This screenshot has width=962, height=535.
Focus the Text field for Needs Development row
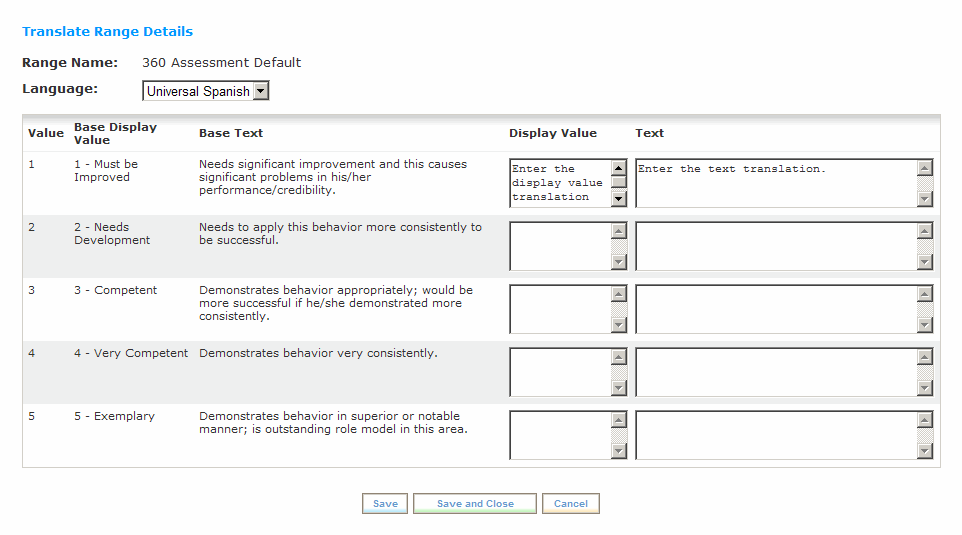pyautogui.click(x=776, y=246)
